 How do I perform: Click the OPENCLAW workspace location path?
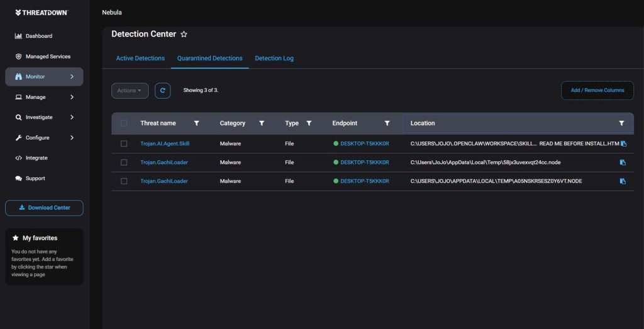[x=514, y=144]
